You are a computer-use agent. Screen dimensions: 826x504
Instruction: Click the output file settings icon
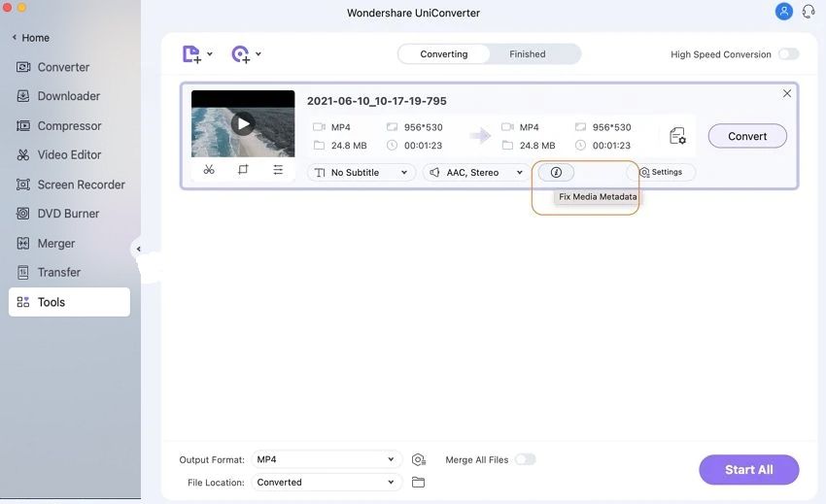pyautogui.click(x=677, y=136)
